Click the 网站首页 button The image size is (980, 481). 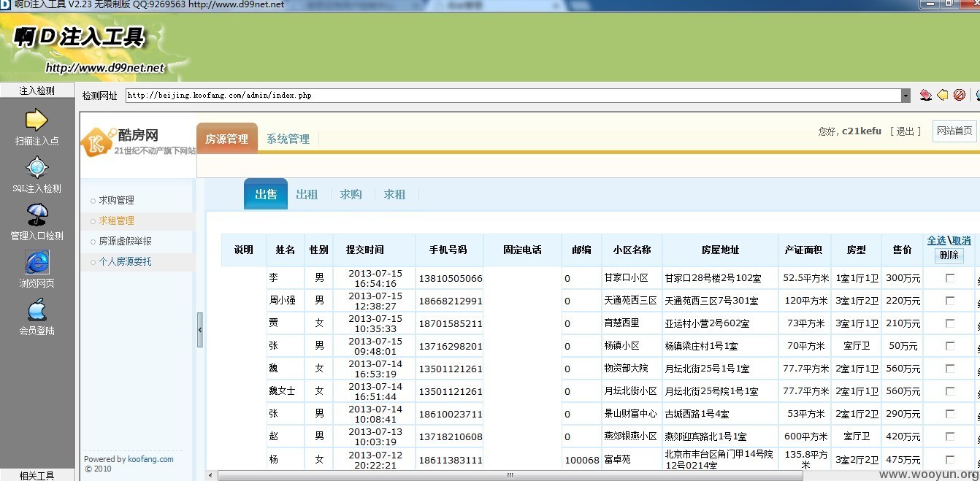[x=954, y=131]
